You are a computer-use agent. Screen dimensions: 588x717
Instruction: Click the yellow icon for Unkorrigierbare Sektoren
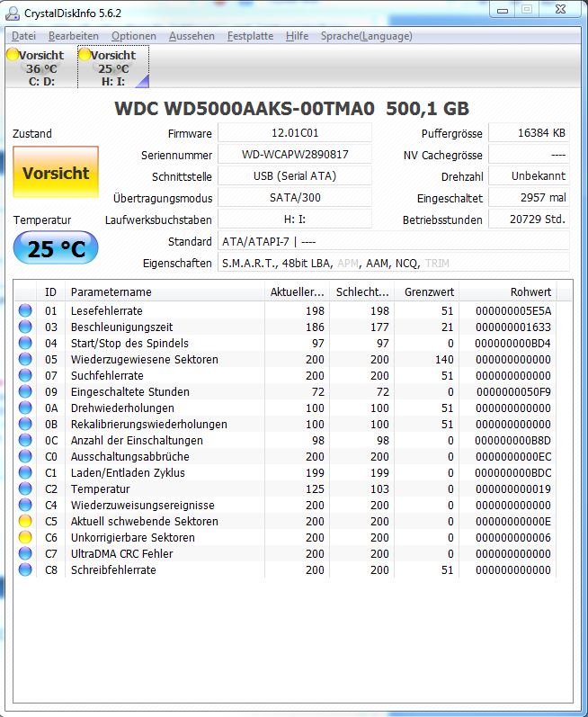[x=25, y=537]
